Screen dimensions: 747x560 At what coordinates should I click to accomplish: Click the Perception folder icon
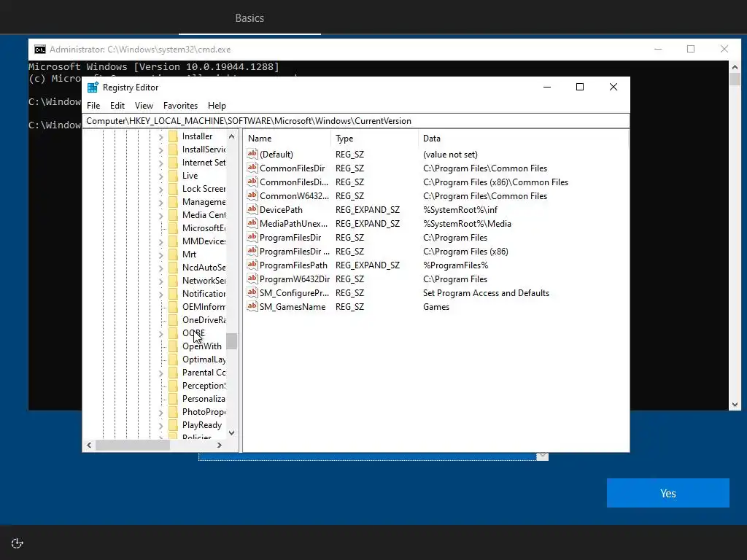click(x=173, y=386)
